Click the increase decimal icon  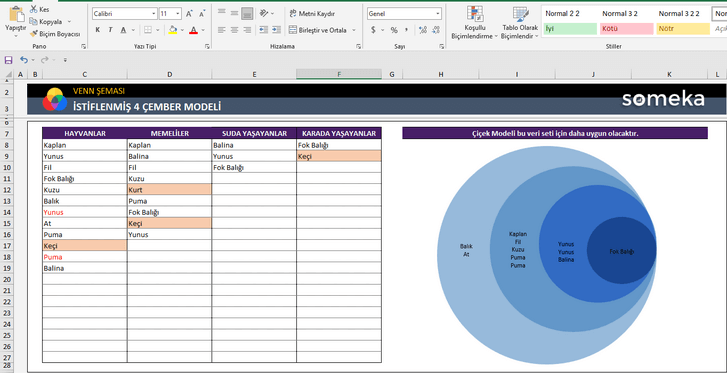(x=422, y=30)
